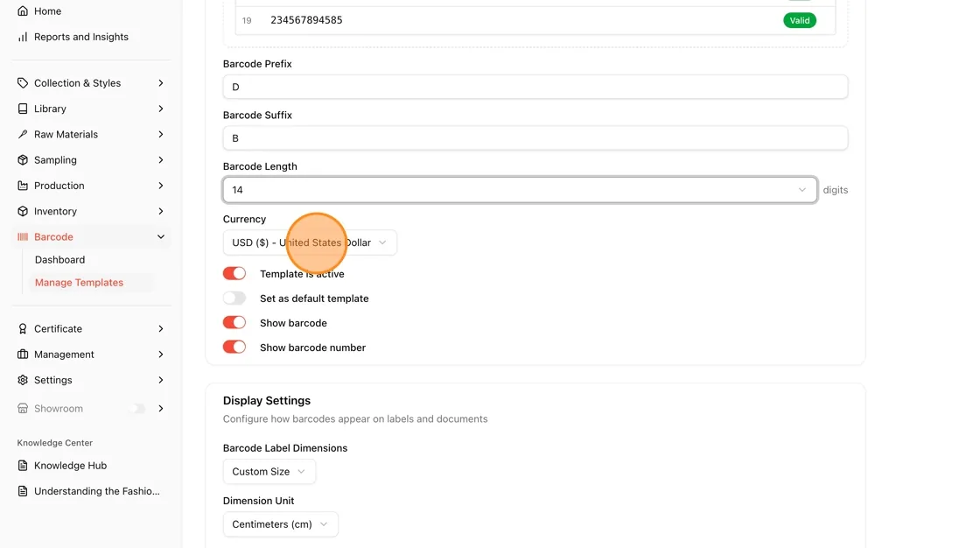Select barcode number 234567894585

point(306,20)
